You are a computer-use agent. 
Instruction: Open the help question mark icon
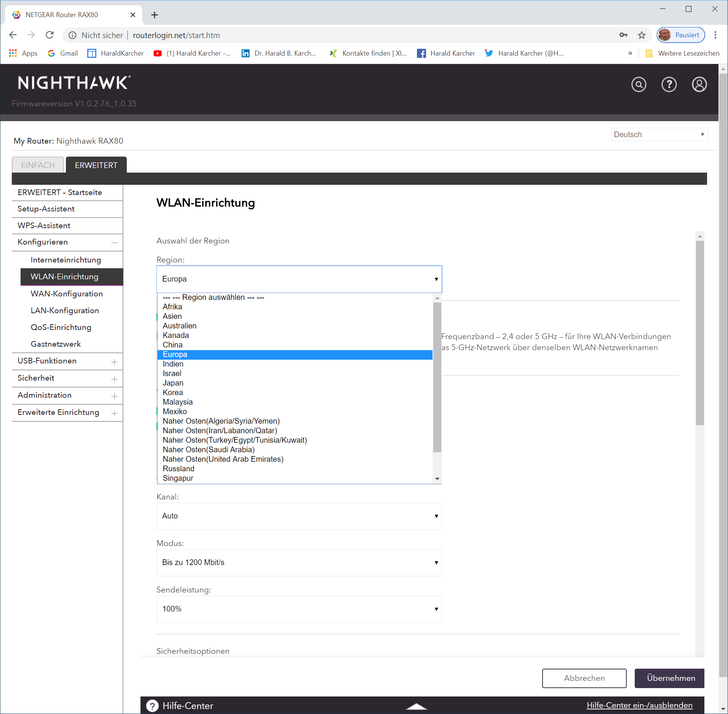(669, 84)
